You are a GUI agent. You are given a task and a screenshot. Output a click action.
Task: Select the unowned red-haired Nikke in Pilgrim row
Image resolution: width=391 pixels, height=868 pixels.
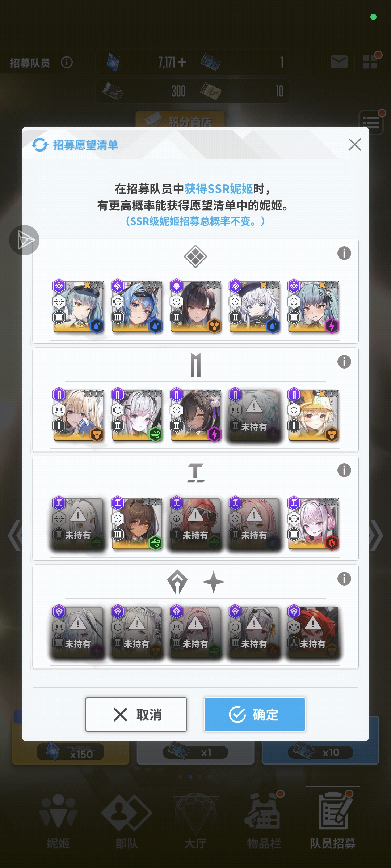click(313, 633)
